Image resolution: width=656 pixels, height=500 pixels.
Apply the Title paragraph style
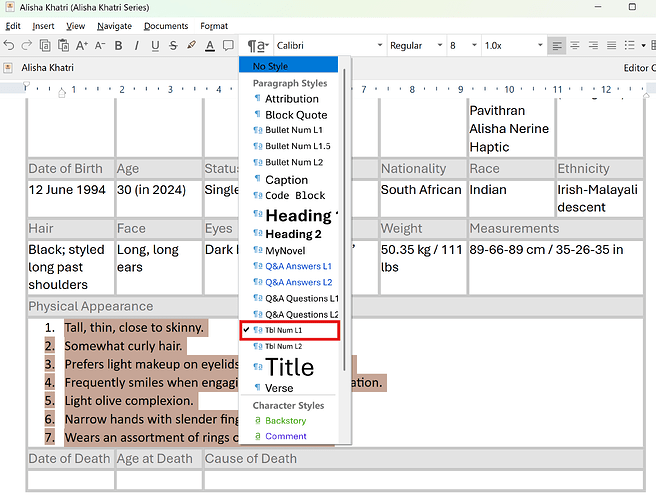coord(289,367)
